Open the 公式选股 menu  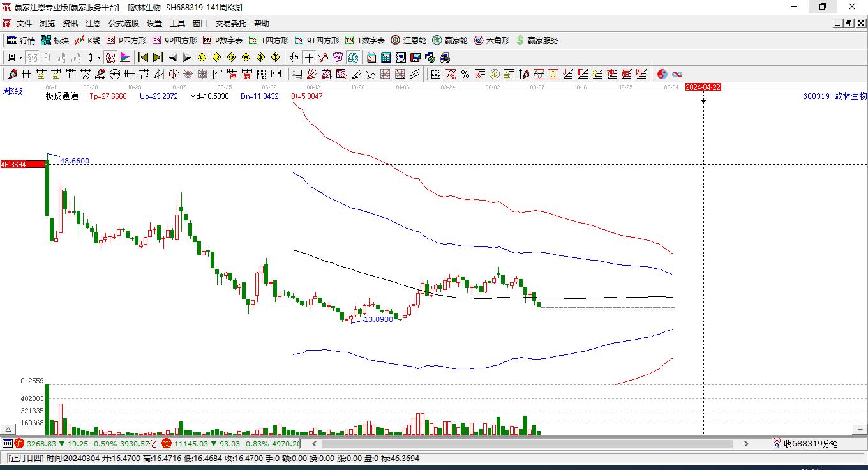123,24
